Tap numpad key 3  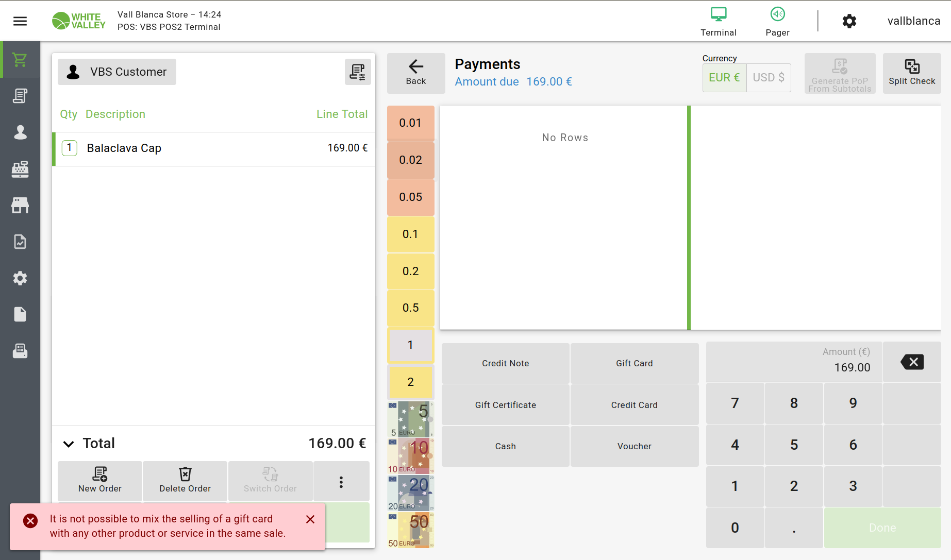[x=853, y=486]
